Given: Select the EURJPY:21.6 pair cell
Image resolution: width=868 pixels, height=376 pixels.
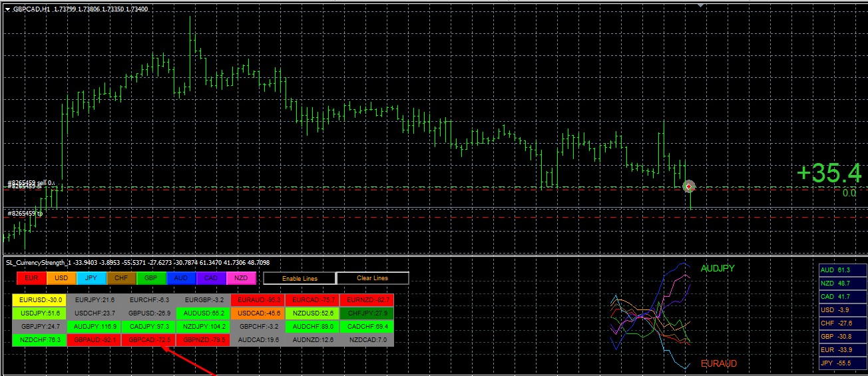Looking at the screenshot, I should [94, 300].
